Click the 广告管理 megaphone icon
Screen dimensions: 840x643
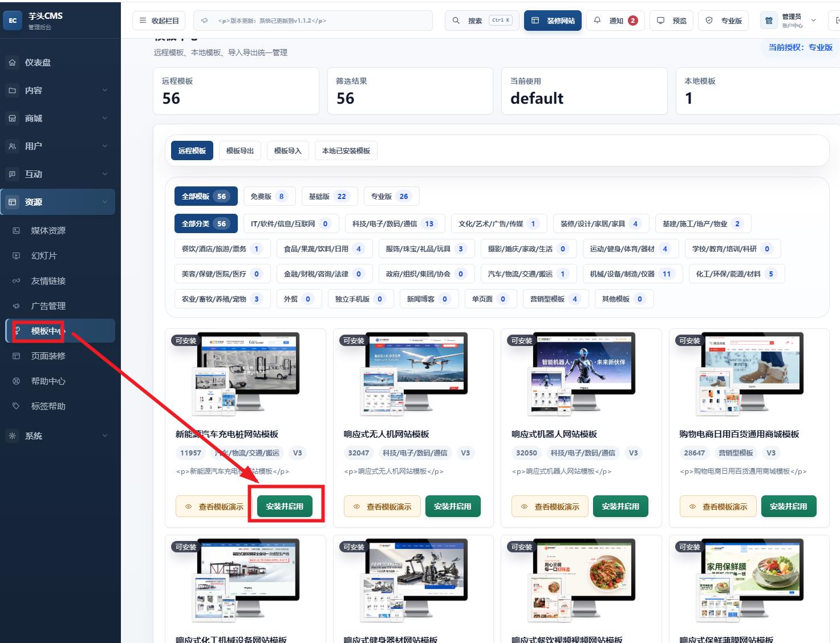tap(17, 306)
